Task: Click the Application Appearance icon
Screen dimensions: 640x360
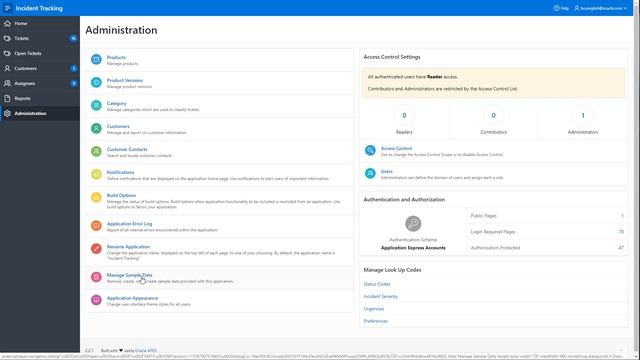Action: pos(96,300)
